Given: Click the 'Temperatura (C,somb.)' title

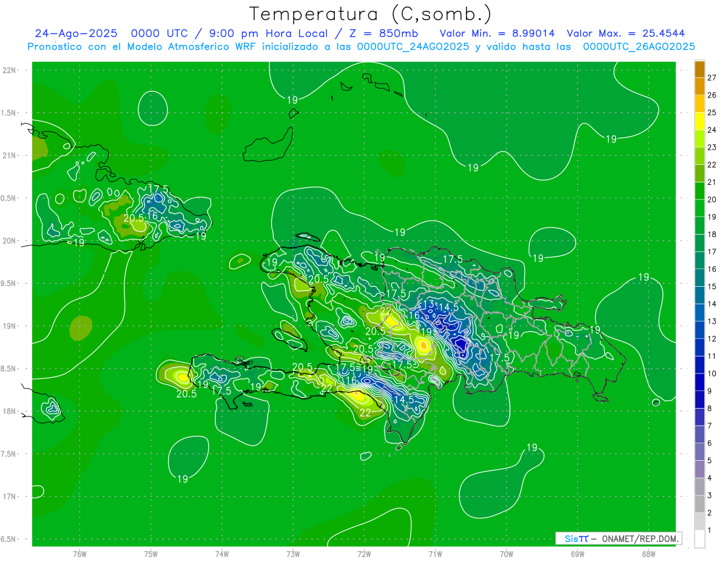Looking at the screenshot, I should tap(370, 13).
